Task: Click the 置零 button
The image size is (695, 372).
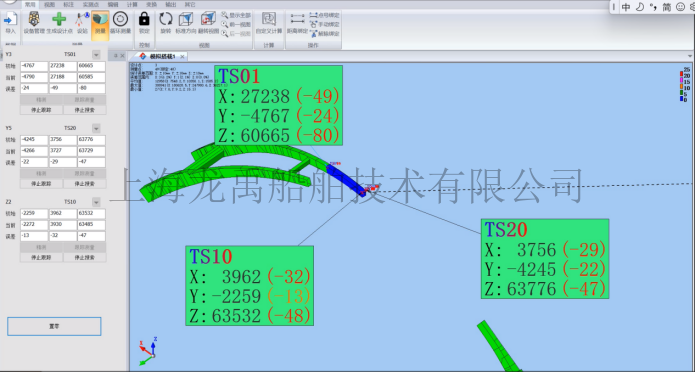Action: tap(54, 326)
